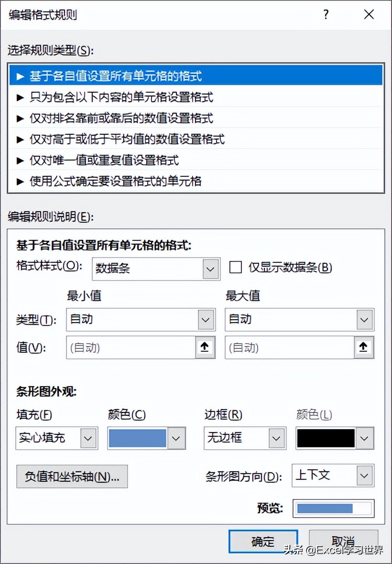Click the help question mark icon

(326, 15)
